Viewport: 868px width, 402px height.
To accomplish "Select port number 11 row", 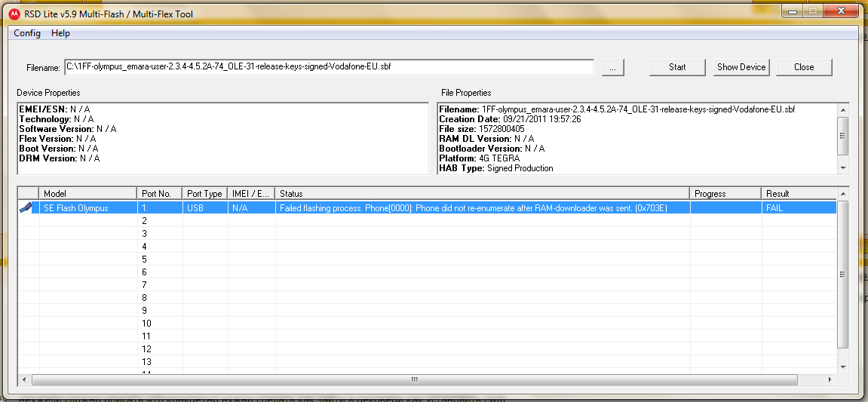I will (x=427, y=336).
